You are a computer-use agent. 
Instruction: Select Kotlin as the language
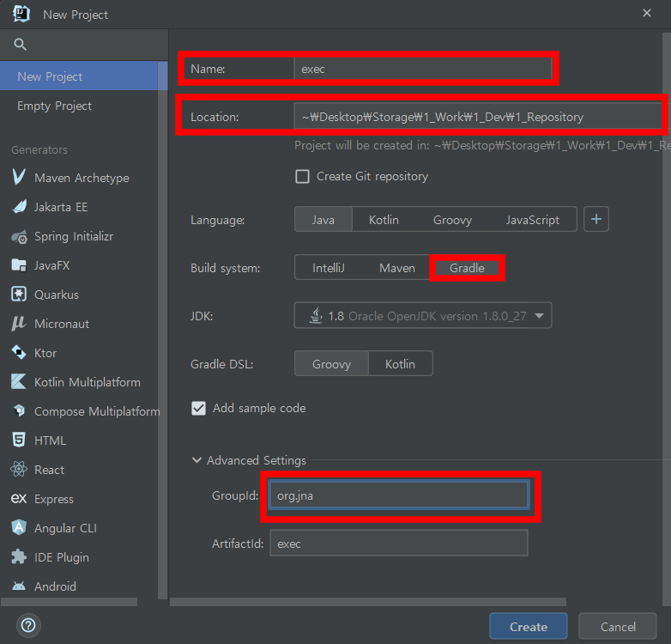pos(384,220)
